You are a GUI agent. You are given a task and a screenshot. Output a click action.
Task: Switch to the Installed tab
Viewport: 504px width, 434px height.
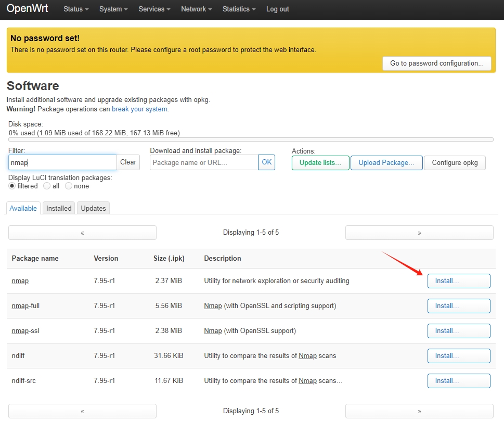click(59, 208)
